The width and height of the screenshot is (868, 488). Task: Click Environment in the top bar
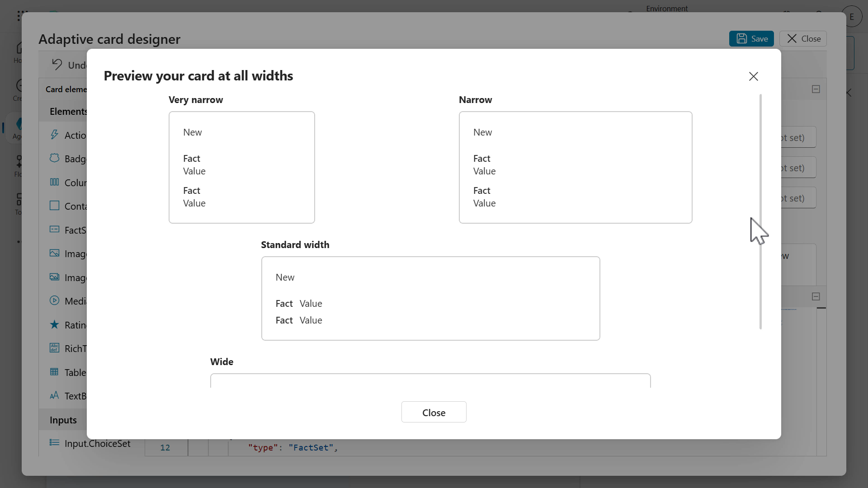tap(667, 8)
